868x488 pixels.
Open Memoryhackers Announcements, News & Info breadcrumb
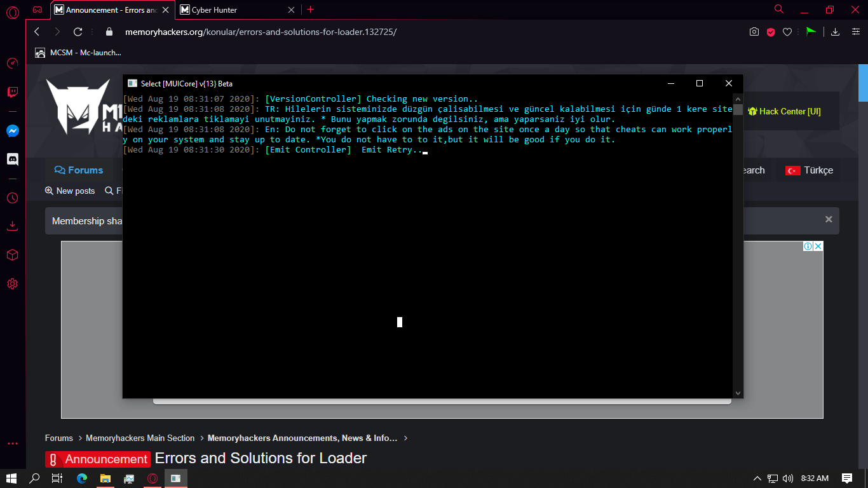pos(302,438)
